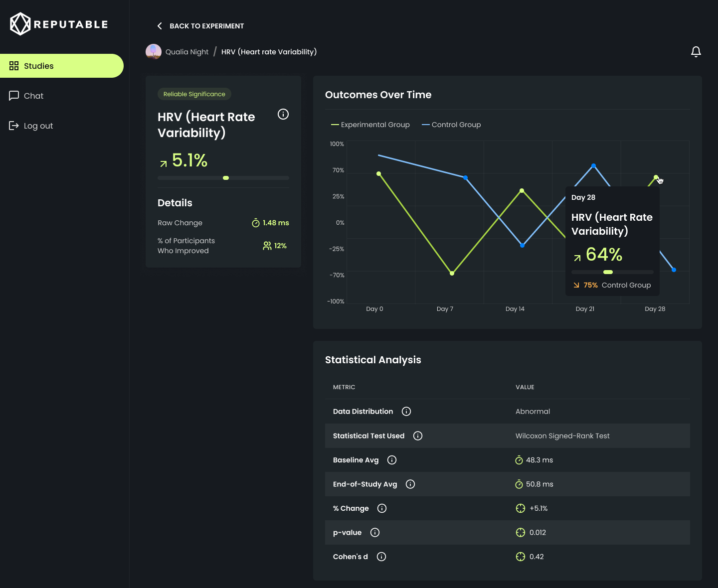Open the Studies section in sidebar
This screenshot has height=588, width=718.
(62, 66)
